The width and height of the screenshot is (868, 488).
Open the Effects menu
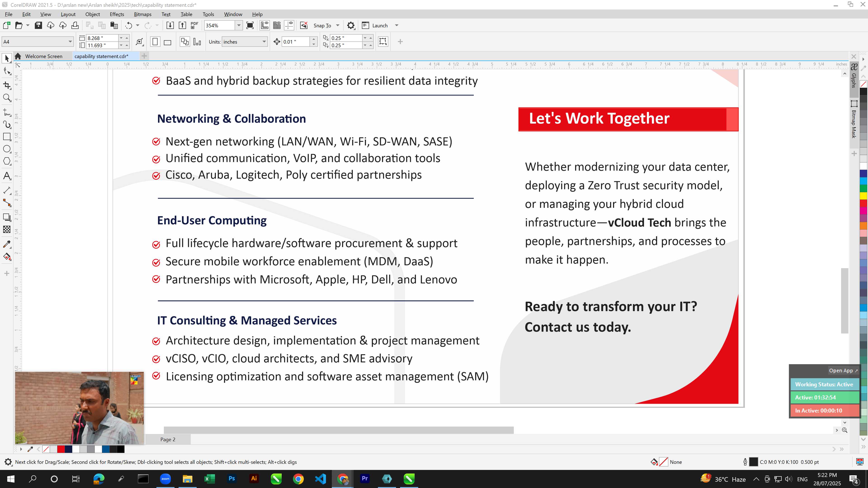[117, 14]
